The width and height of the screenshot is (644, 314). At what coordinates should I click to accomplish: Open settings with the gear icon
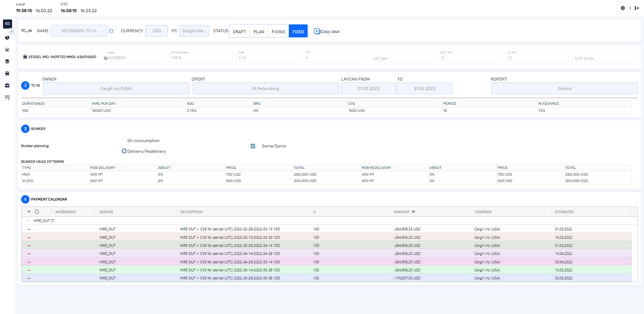623,8
